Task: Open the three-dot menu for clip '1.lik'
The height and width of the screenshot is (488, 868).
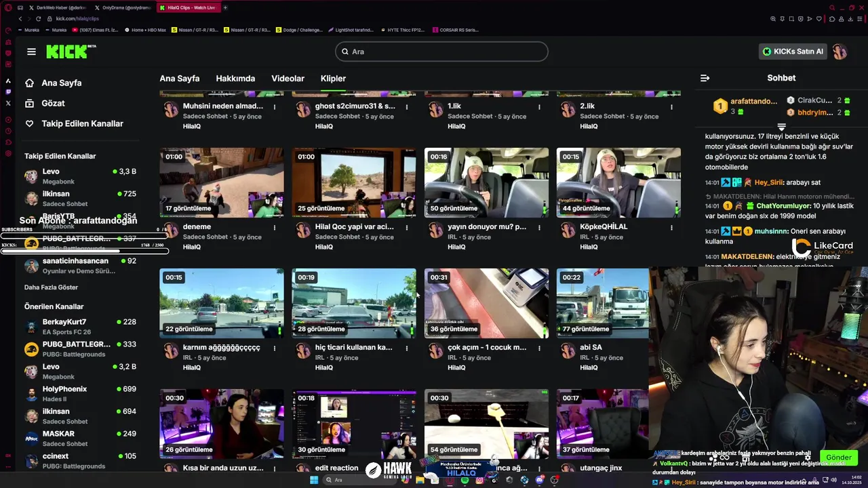Action: pos(539,107)
